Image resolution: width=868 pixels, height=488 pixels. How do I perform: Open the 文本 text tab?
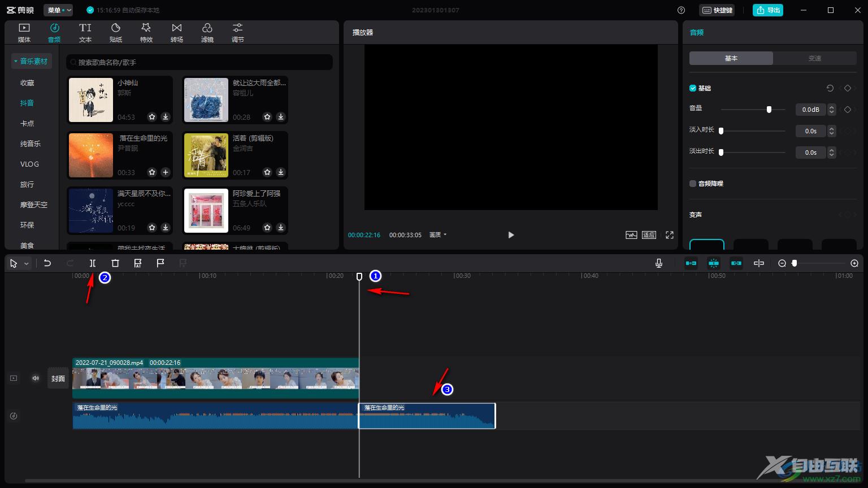click(x=85, y=33)
